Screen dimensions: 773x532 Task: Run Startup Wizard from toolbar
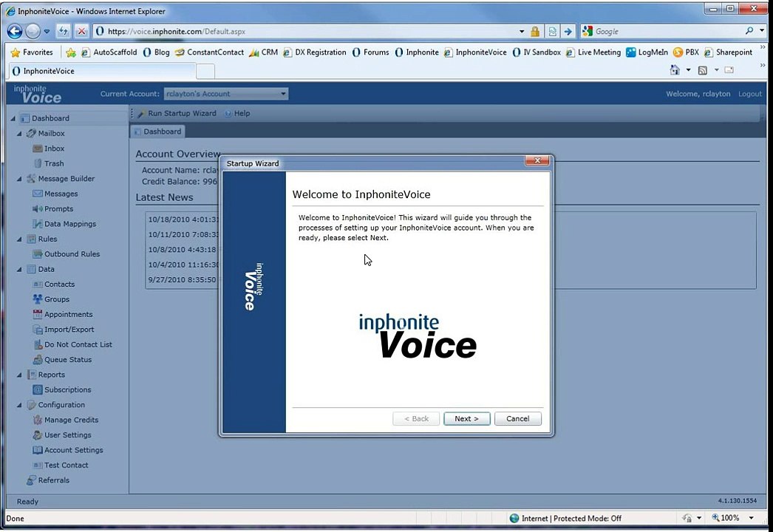click(x=177, y=113)
